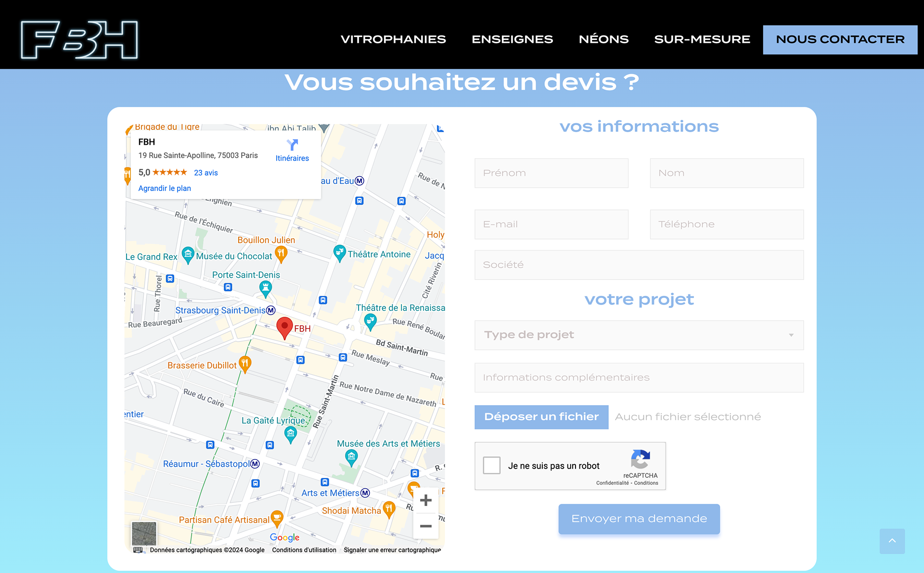Click the Arts et Métiers metro icon
The image size is (924, 573).
point(365,493)
